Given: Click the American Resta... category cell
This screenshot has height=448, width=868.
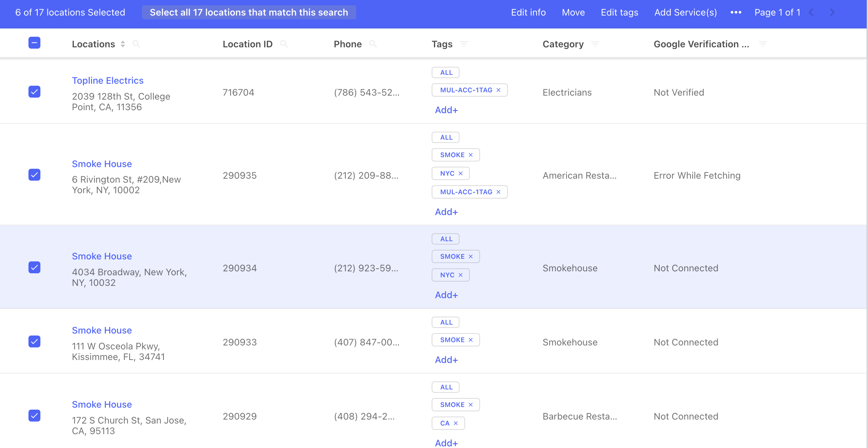Looking at the screenshot, I should tap(580, 176).
